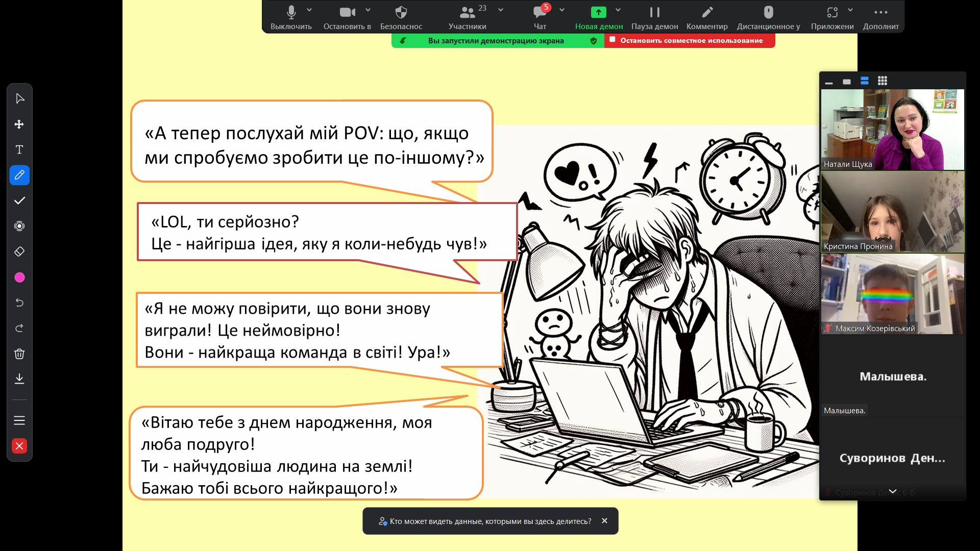Dismiss the data sharing notice
980x551 pixels.
[x=604, y=521]
